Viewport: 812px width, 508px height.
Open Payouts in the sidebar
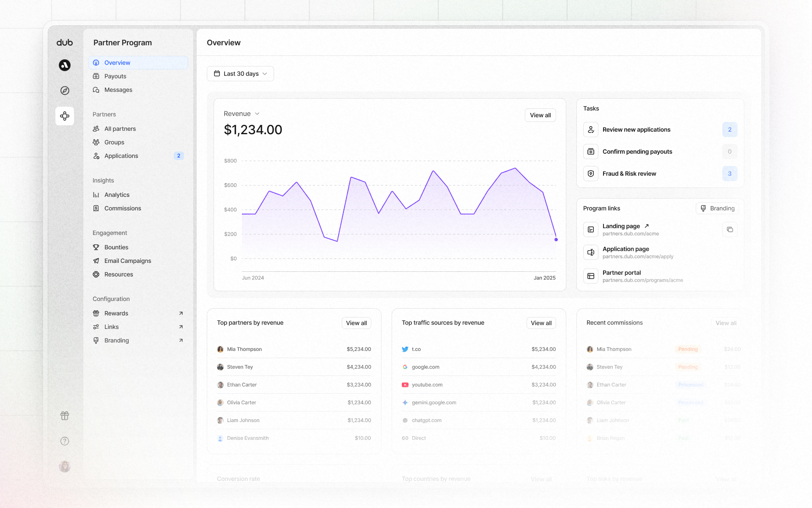[115, 76]
